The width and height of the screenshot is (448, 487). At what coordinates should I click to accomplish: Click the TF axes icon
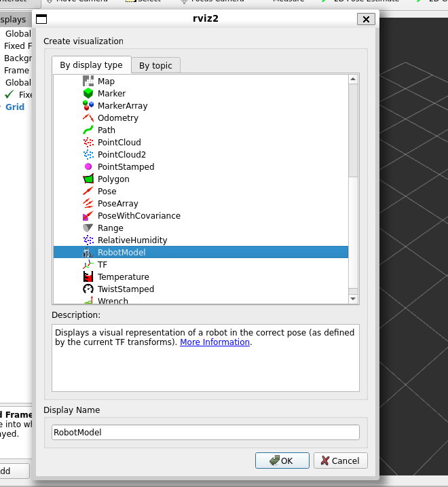[88, 264]
